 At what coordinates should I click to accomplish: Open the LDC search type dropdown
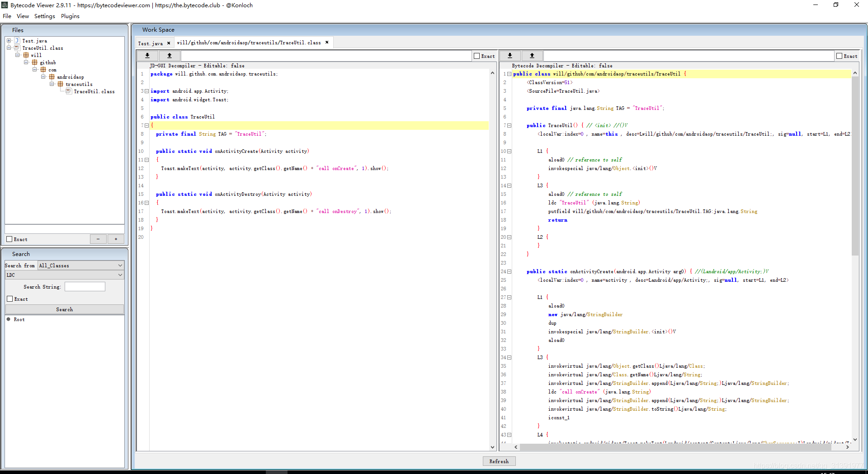tap(64, 275)
